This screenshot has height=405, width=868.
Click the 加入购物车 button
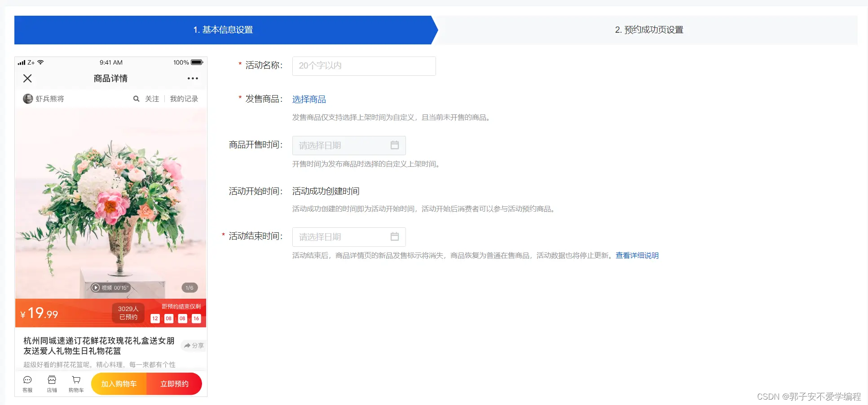pos(119,384)
